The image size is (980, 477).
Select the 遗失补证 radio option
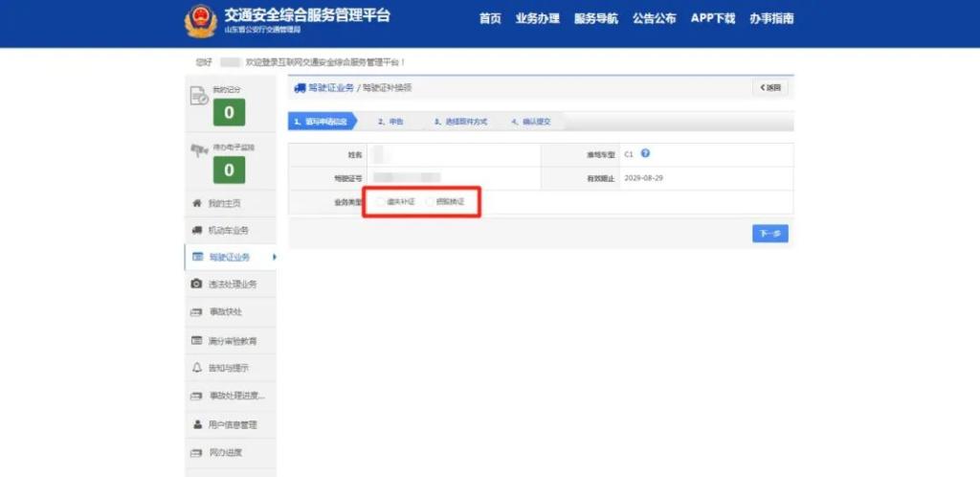381,202
